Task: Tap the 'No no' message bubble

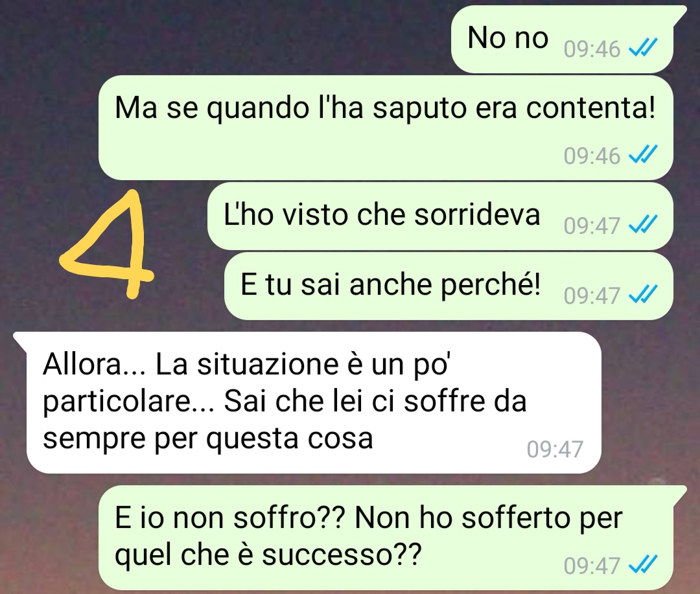Action: (563, 40)
